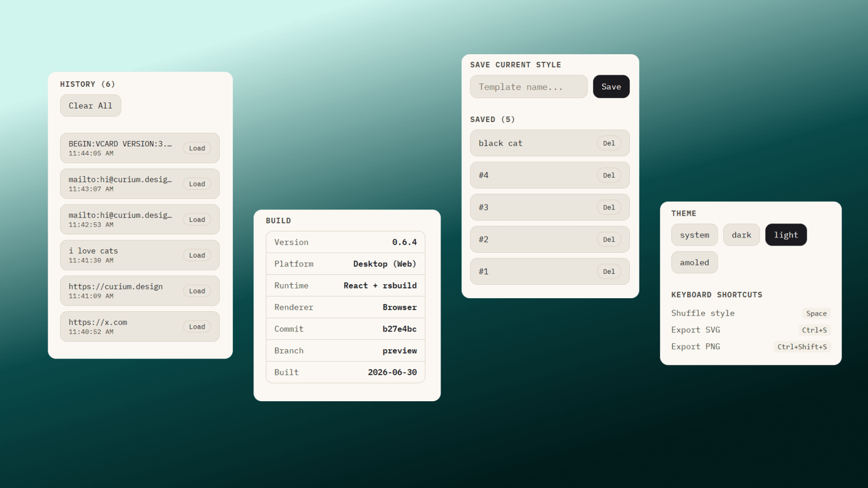Image resolution: width=868 pixels, height=488 pixels.
Task: Click the built date 2026-06-30
Action: click(392, 373)
